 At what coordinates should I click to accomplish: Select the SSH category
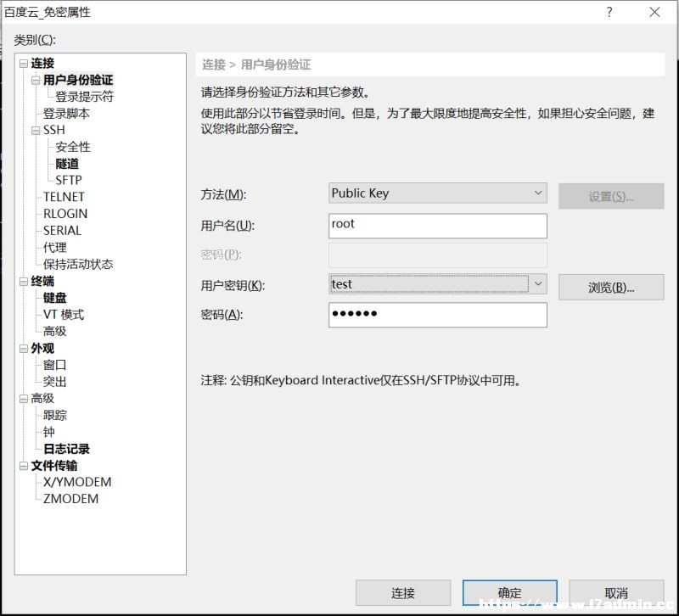click(x=54, y=130)
